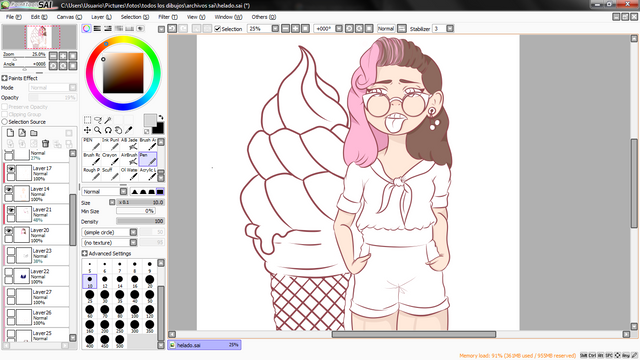
Task: Pick brush size 100 from the size list
Action: [135, 311]
